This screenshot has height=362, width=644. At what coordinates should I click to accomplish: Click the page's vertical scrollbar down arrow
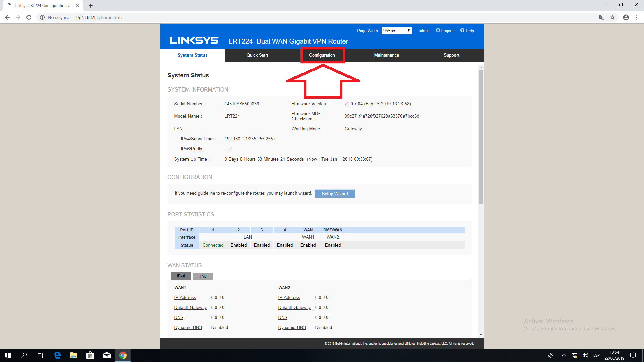click(481, 335)
